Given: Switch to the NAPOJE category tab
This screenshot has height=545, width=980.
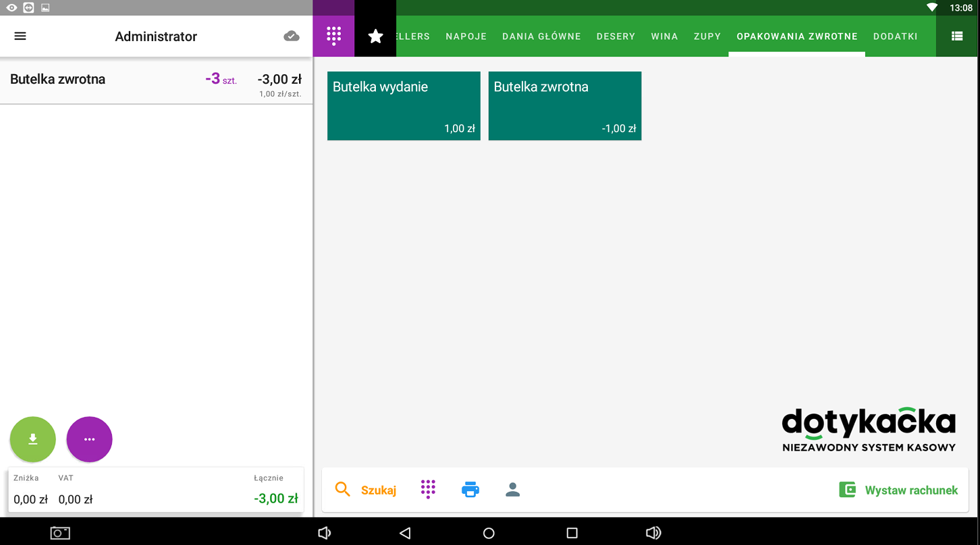Looking at the screenshot, I should (x=466, y=36).
